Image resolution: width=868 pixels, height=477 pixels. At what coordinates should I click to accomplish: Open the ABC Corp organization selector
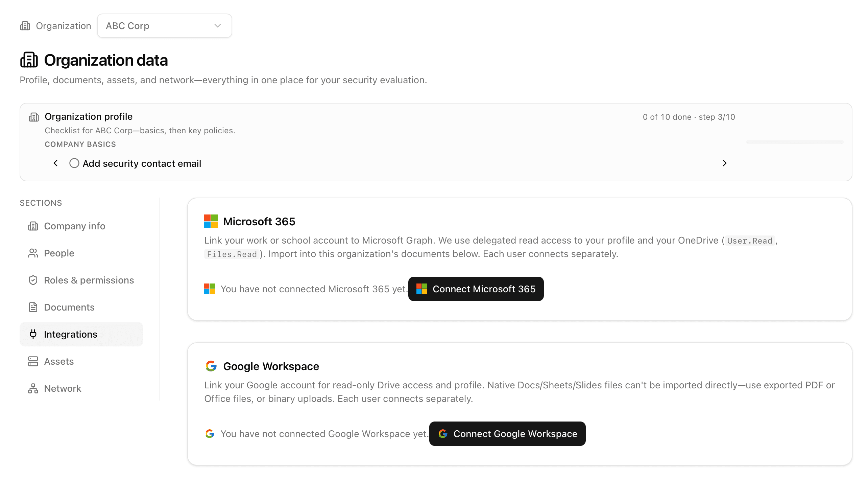click(164, 26)
